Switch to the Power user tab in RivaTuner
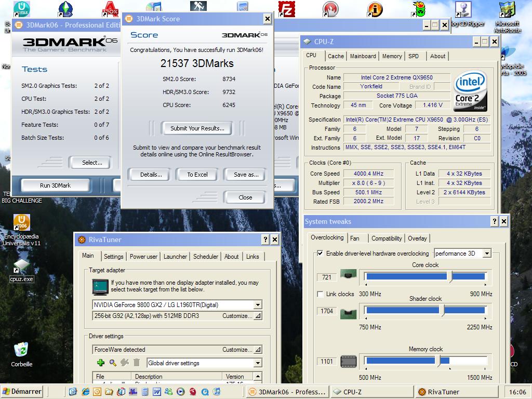Image resolution: width=532 pixels, height=399 pixels. coord(143,257)
